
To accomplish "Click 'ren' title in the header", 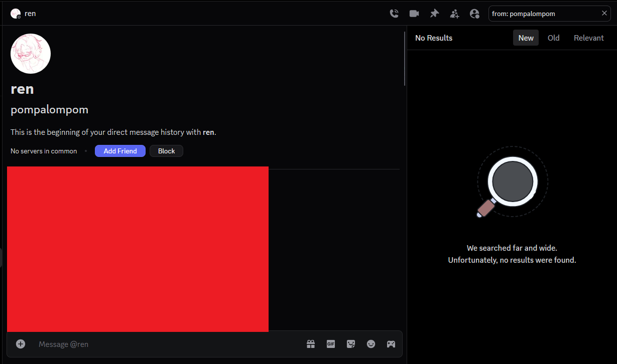I will [30, 14].
